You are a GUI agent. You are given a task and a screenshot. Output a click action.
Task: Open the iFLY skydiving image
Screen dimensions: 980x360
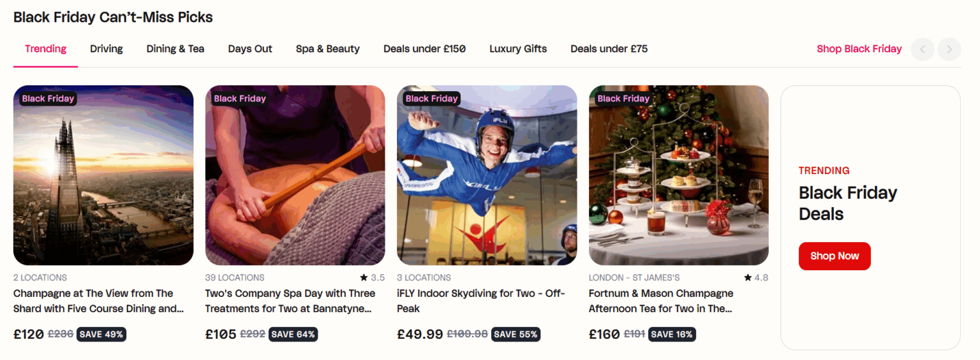[487, 175]
